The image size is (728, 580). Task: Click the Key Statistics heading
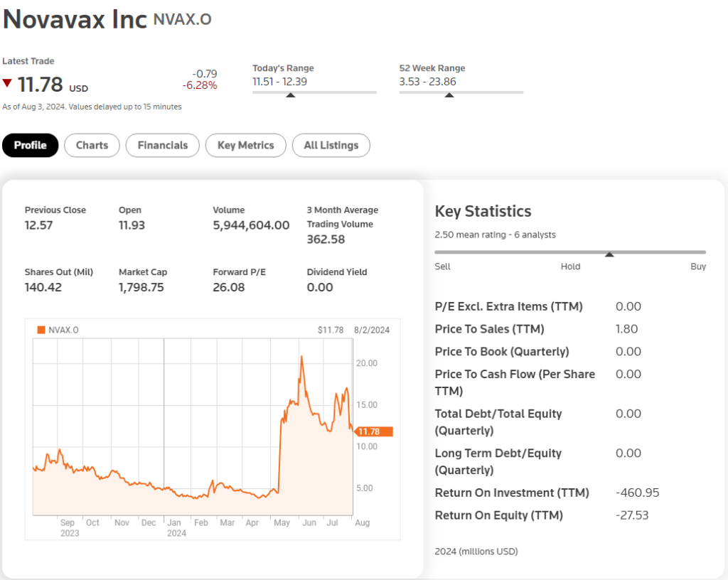click(x=483, y=211)
